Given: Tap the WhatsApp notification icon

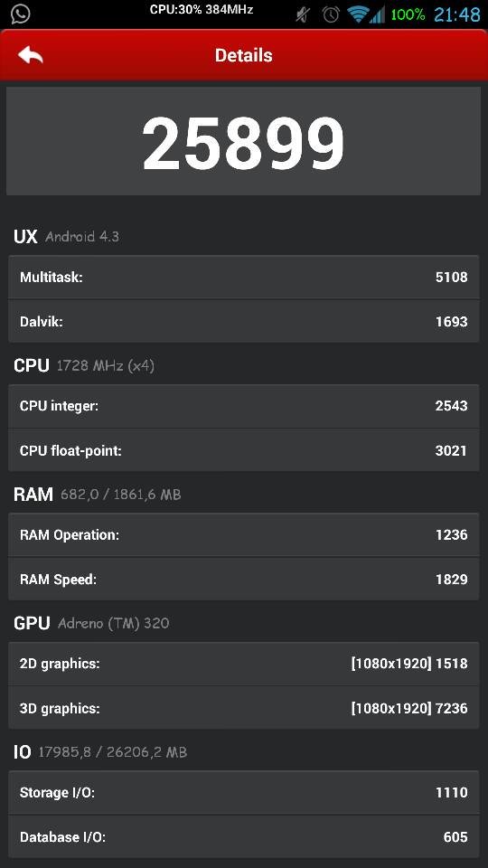Looking at the screenshot, I should point(20,14).
